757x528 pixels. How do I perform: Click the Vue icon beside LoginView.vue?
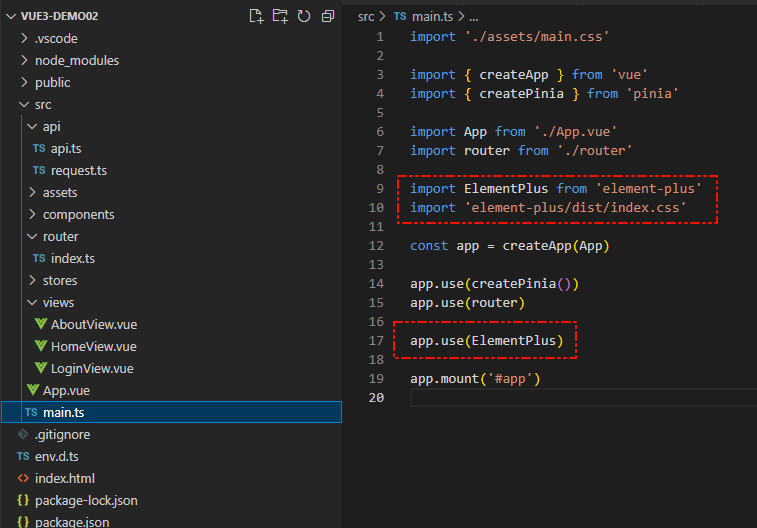(x=41, y=368)
